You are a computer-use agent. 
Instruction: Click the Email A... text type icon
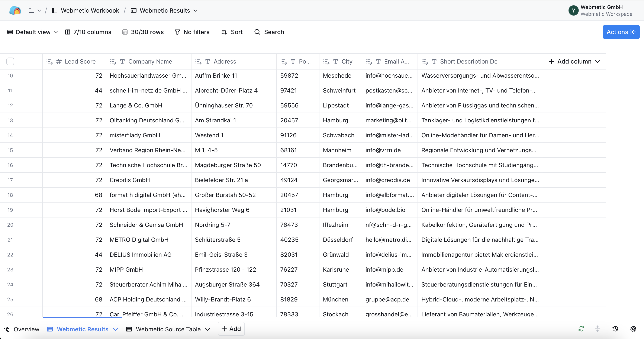(378, 61)
